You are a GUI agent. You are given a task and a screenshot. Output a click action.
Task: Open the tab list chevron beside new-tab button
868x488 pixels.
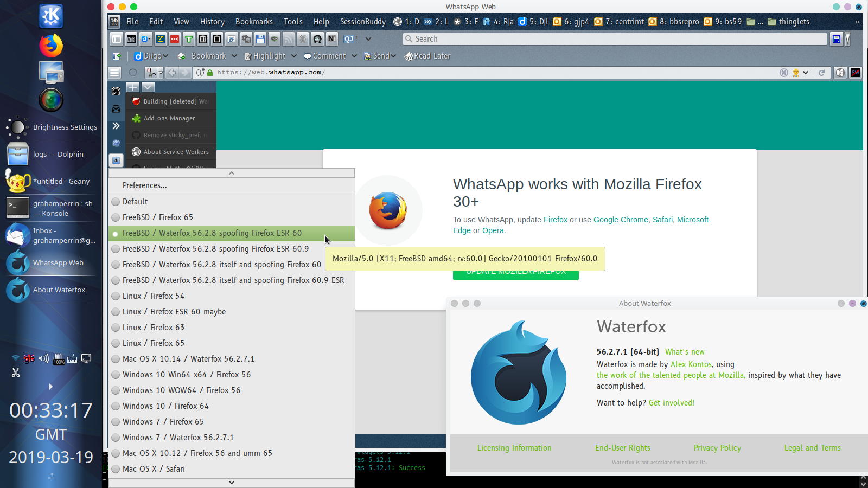(148, 87)
